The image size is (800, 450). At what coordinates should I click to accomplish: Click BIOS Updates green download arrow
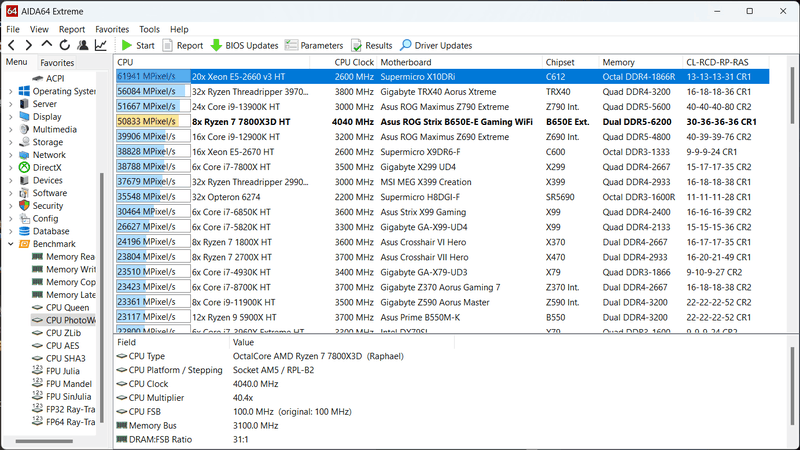(x=216, y=45)
